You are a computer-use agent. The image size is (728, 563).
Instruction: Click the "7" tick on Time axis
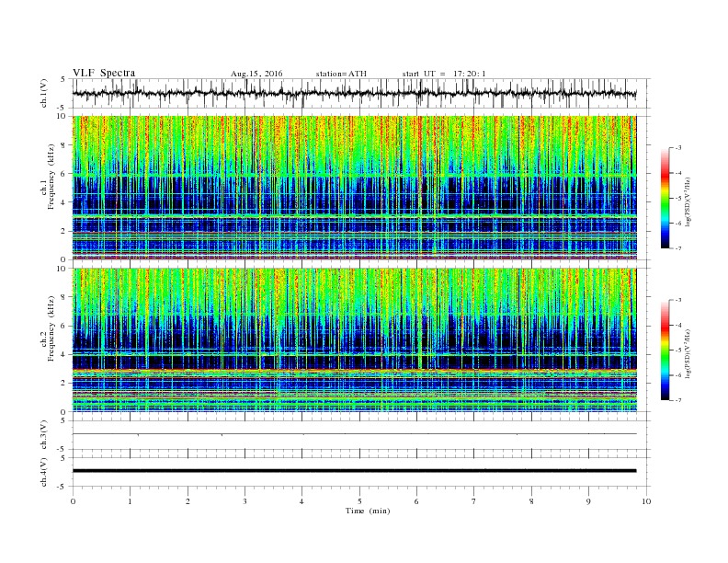tap(474, 501)
